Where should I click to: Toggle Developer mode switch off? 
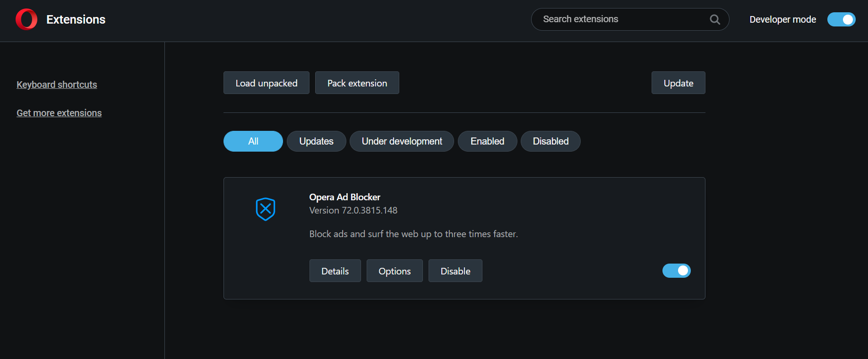841,19
